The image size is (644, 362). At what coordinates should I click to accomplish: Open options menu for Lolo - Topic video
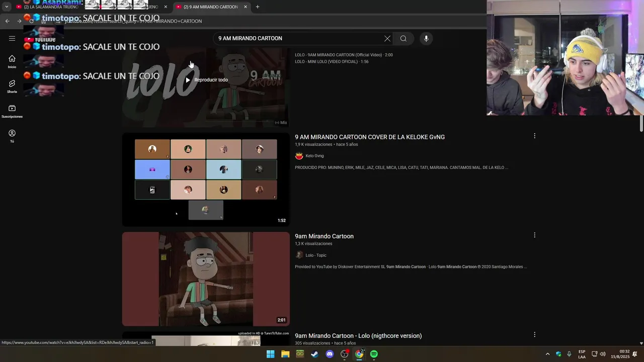tap(534, 235)
